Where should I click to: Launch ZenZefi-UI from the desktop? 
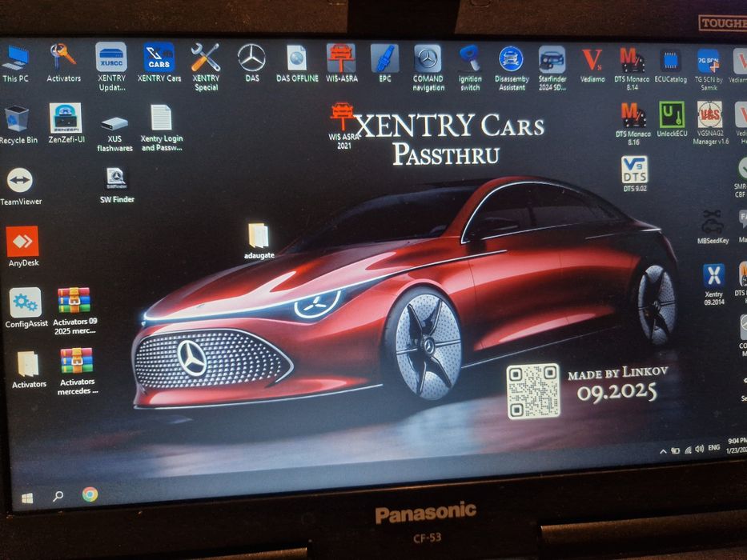pyautogui.click(x=66, y=123)
